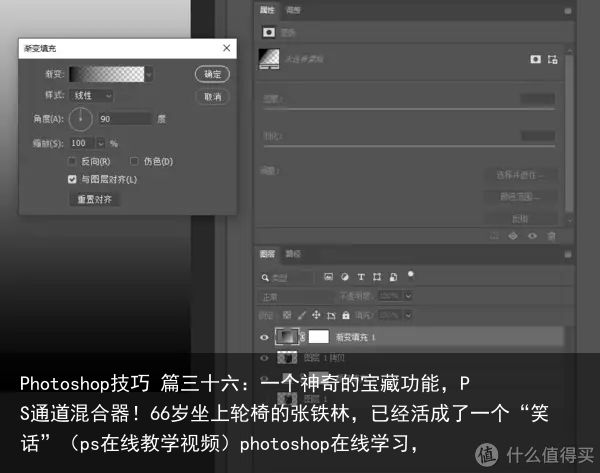Delete mask with trash icon in properties
The width and height of the screenshot is (600, 473).
551,236
